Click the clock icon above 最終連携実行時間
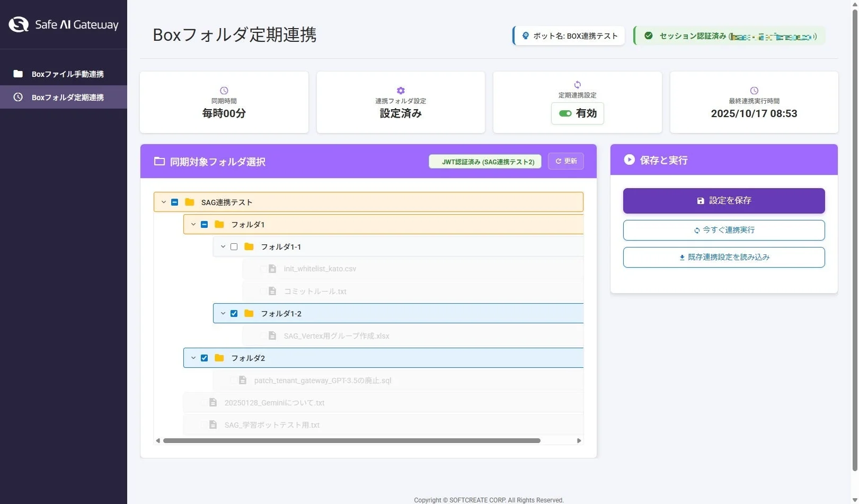The image size is (859, 504). [x=754, y=90]
